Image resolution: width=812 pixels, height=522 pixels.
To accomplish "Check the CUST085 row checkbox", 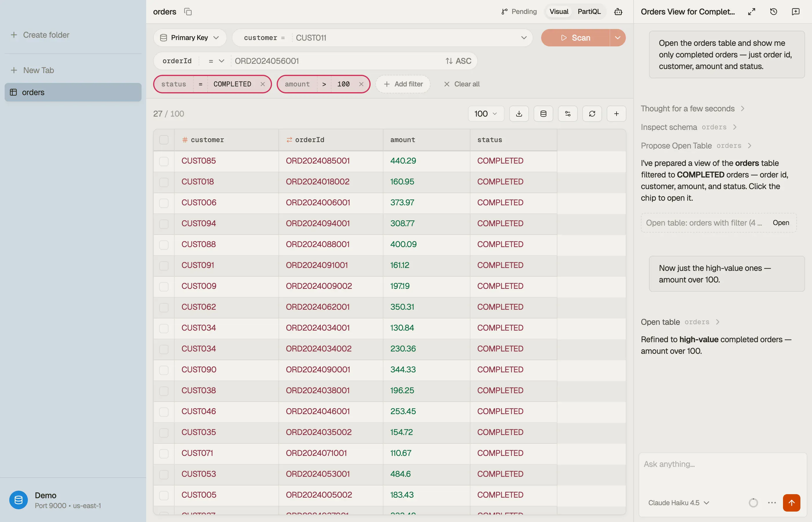I will click(x=164, y=161).
